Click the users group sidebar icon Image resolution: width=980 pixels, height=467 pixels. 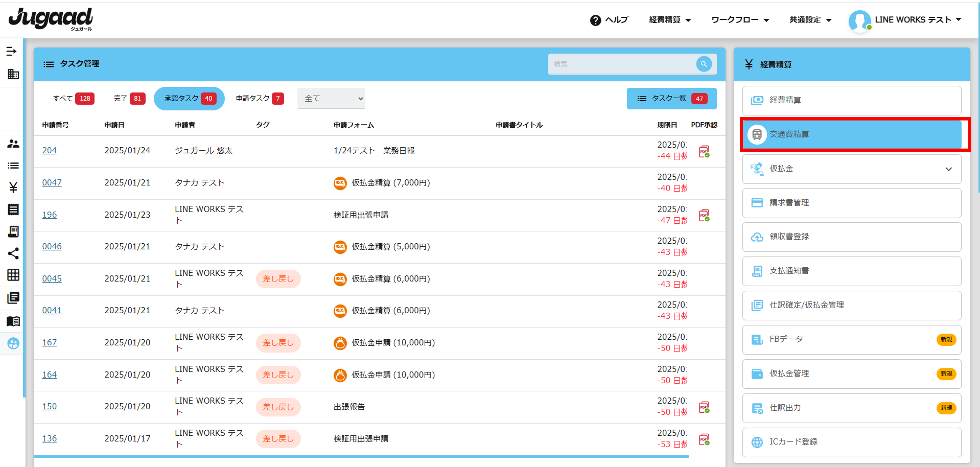coord(13,144)
